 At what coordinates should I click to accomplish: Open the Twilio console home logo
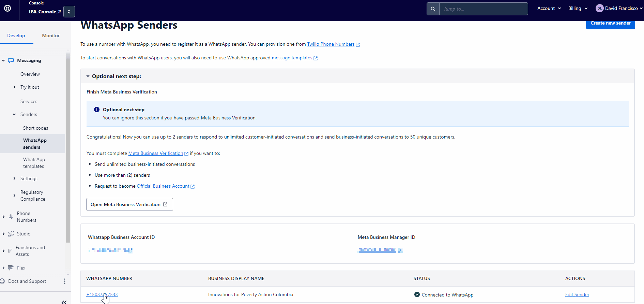click(7, 8)
